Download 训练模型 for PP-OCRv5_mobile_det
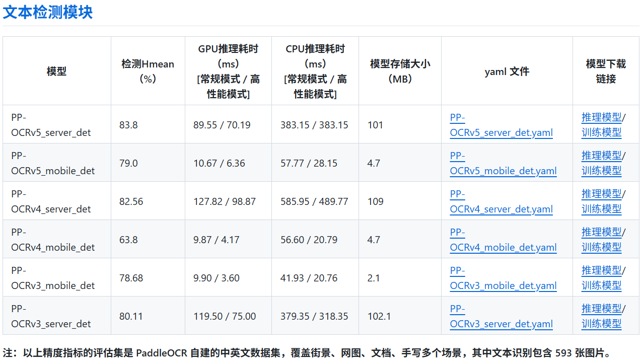 tap(601, 171)
